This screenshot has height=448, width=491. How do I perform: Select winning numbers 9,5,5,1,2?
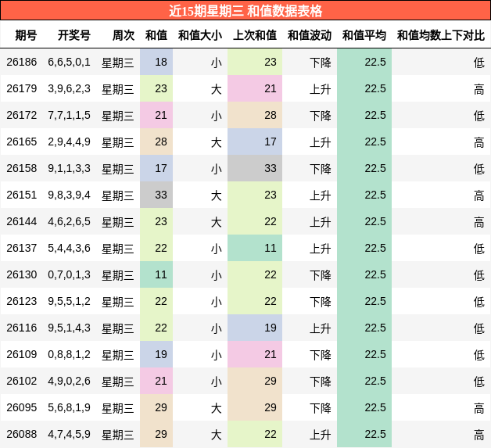coord(70,302)
